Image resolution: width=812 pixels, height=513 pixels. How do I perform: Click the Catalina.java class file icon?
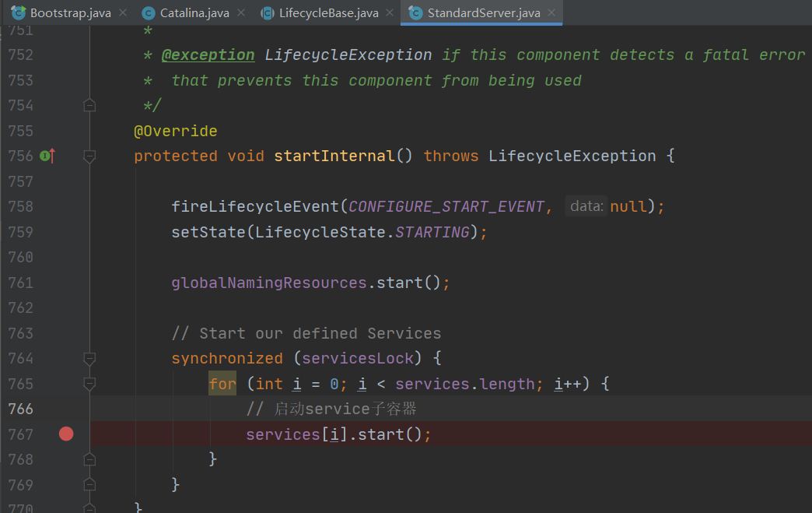[x=148, y=13]
